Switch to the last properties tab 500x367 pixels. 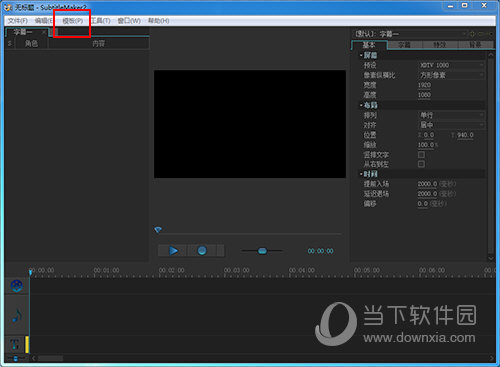tap(475, 45)
